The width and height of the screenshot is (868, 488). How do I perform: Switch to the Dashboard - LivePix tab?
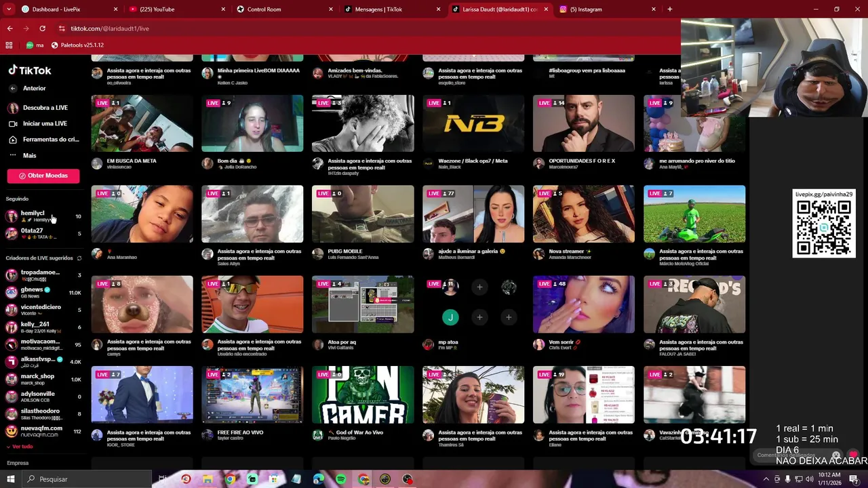(x=68, y=9)
